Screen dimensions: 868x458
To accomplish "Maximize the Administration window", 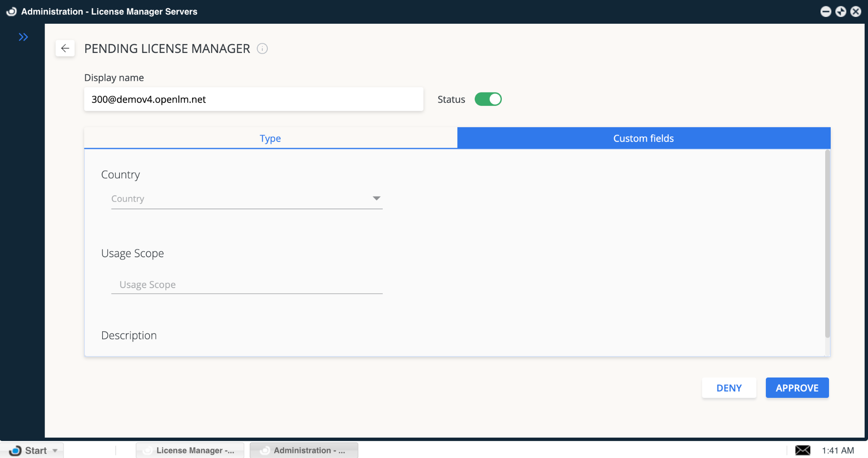I will point(841,11).
